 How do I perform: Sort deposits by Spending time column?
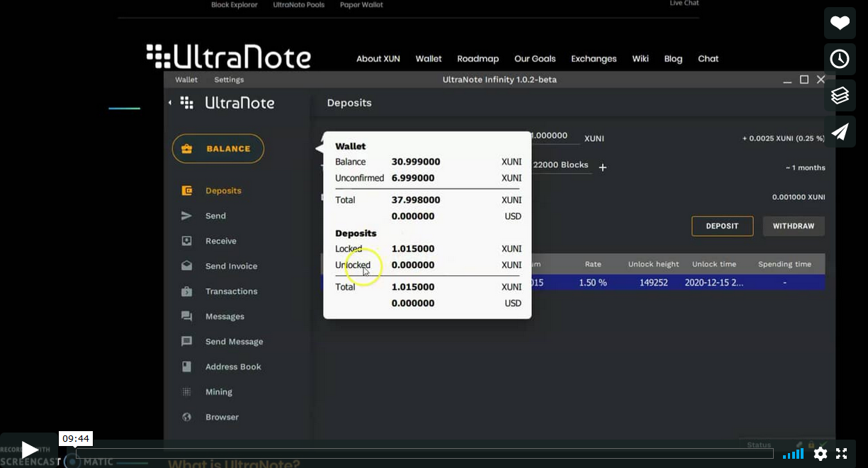[x=784, y=264]
